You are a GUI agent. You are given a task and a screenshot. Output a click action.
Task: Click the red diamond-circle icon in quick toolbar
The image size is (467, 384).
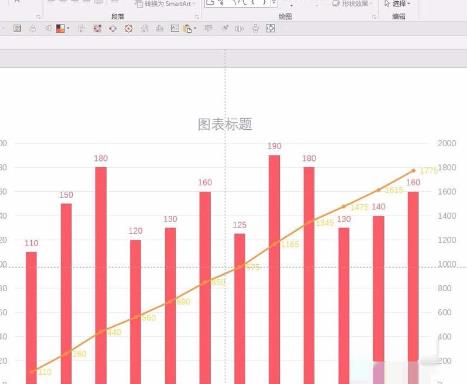pos(128,29)
